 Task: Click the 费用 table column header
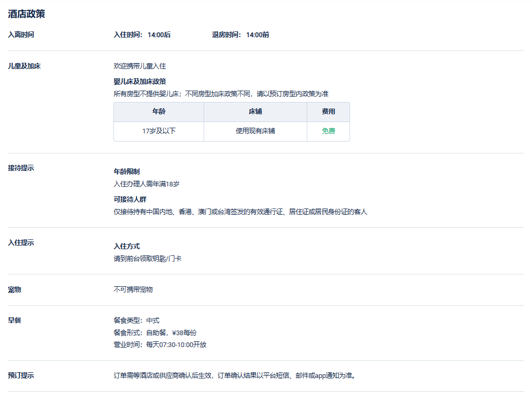click(x=328, y=112)
